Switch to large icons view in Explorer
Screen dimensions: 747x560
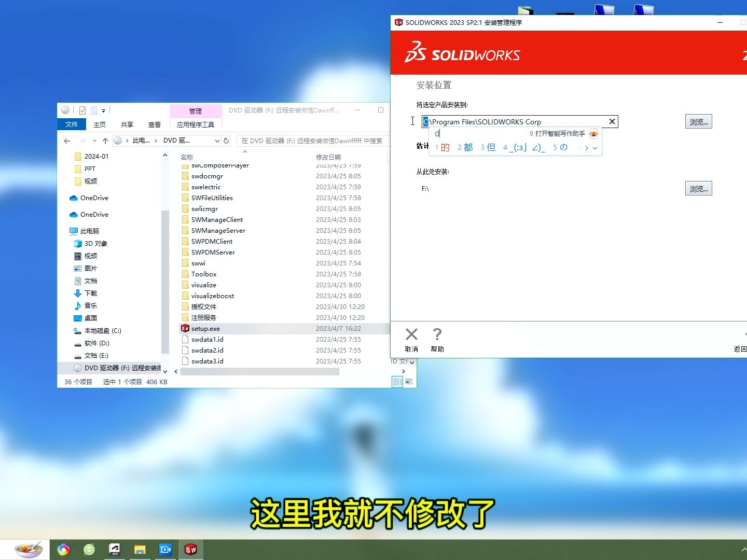409,382
